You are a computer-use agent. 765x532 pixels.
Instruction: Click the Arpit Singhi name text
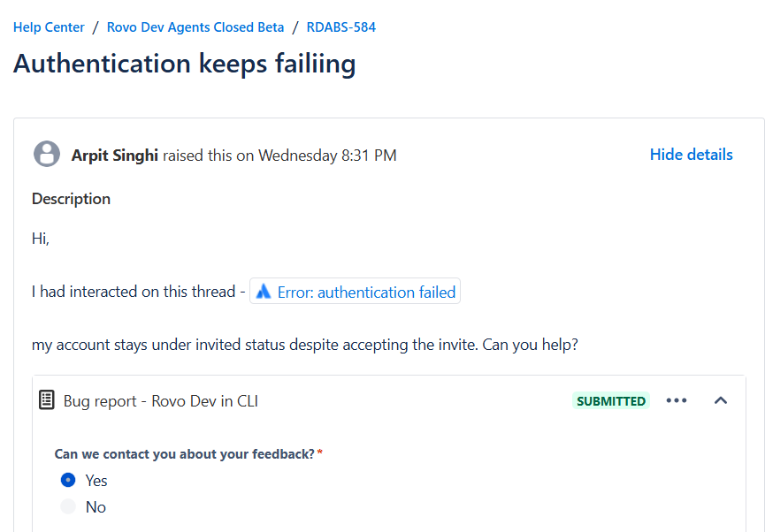115,155
